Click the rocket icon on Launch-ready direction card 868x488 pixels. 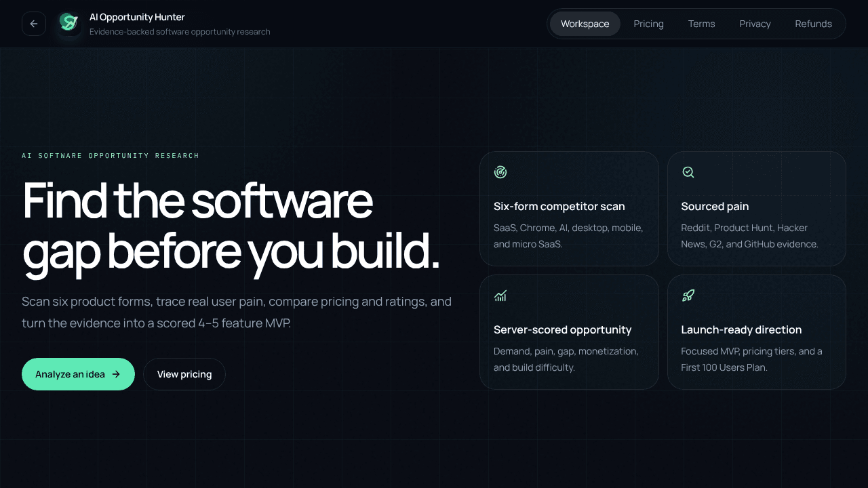coord(688,296)
